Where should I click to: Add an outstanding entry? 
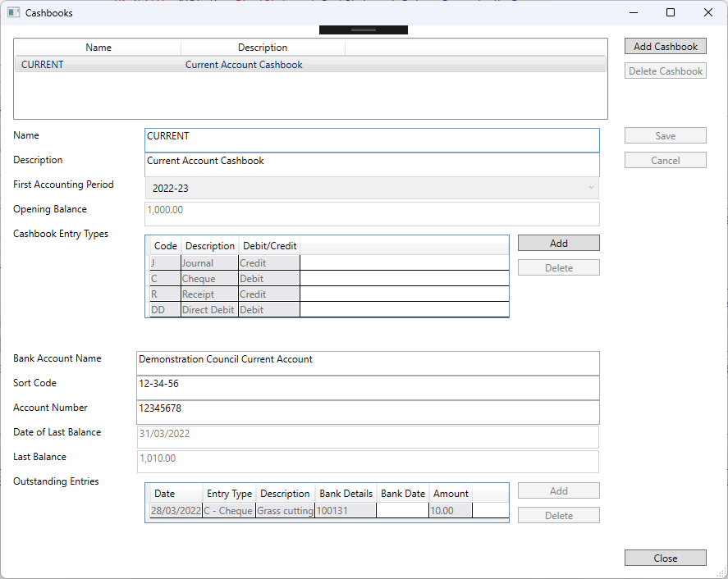559,491
